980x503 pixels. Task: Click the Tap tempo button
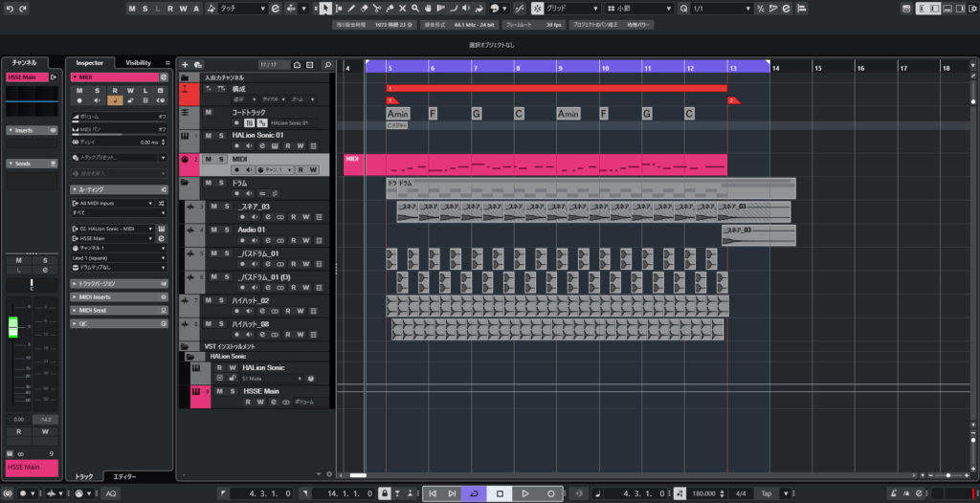tap(767, 493)
